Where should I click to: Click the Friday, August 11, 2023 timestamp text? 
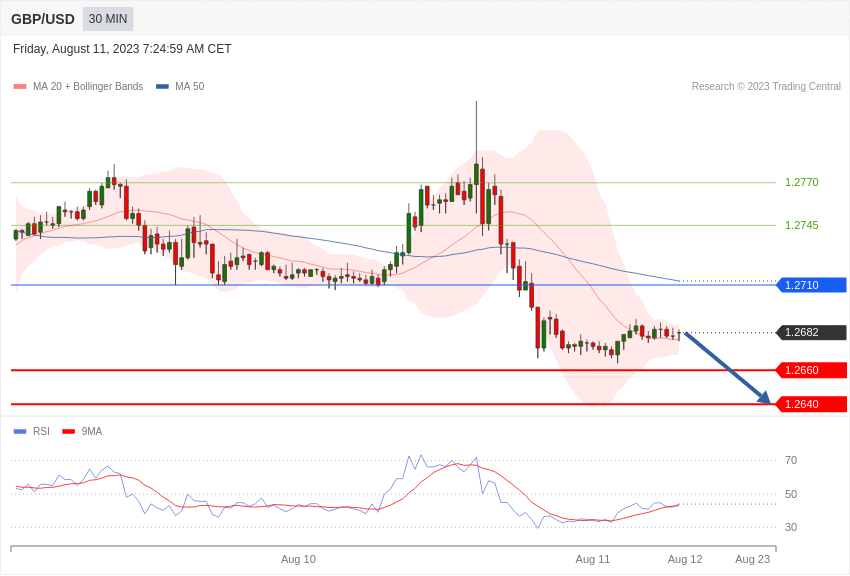122,49
